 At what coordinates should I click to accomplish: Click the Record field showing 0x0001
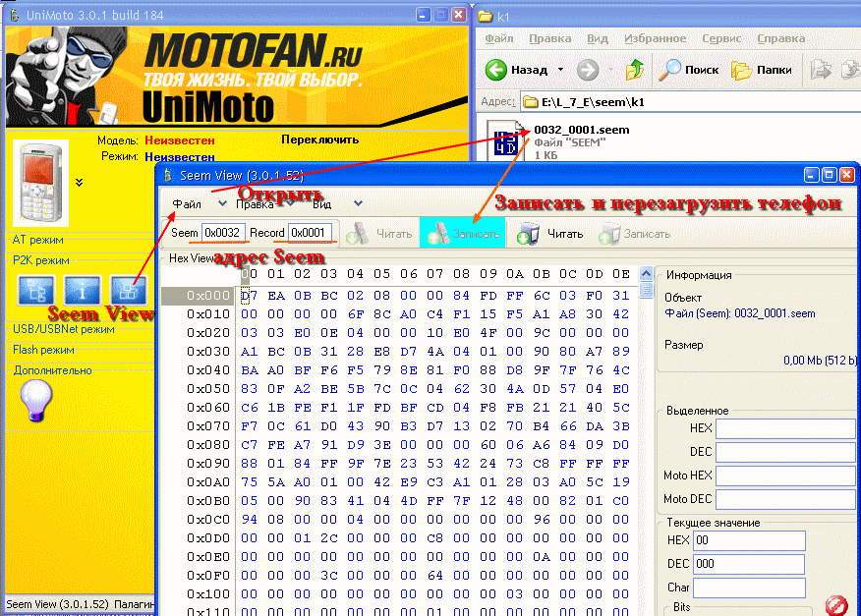click(310, 233)
